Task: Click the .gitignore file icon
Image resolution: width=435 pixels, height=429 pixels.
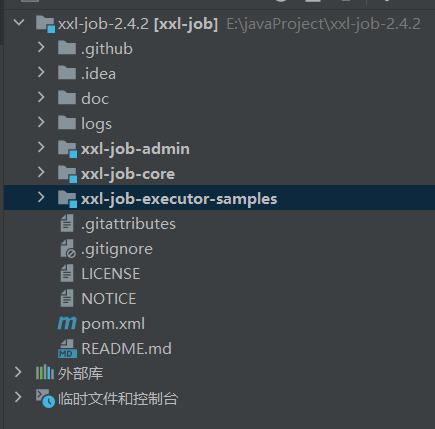Action: [x=68, y=249]
